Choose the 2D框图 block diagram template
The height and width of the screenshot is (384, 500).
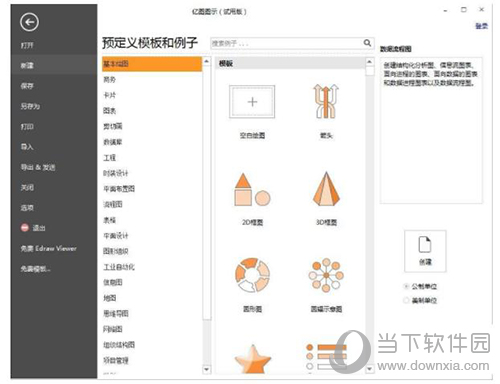pyautogui.click(x=252, y=189)
